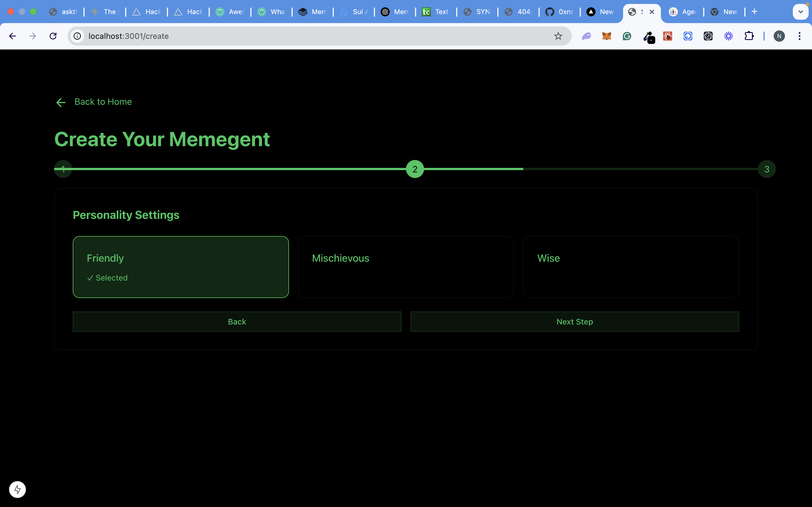Click the Next Step button
812x507 pixels.
(574, 322)
